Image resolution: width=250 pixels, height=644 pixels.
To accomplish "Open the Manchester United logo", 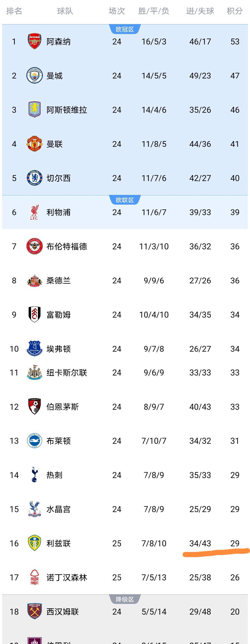I will (34, 144).
